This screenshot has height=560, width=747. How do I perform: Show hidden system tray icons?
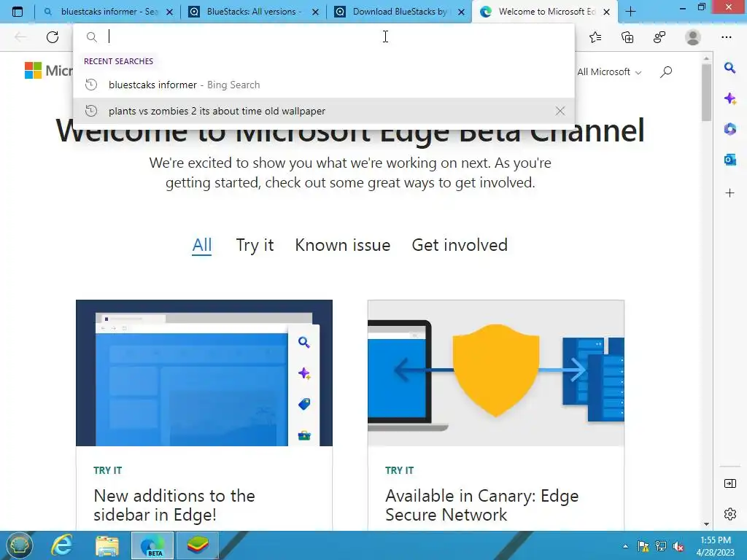tap(625, 546)
